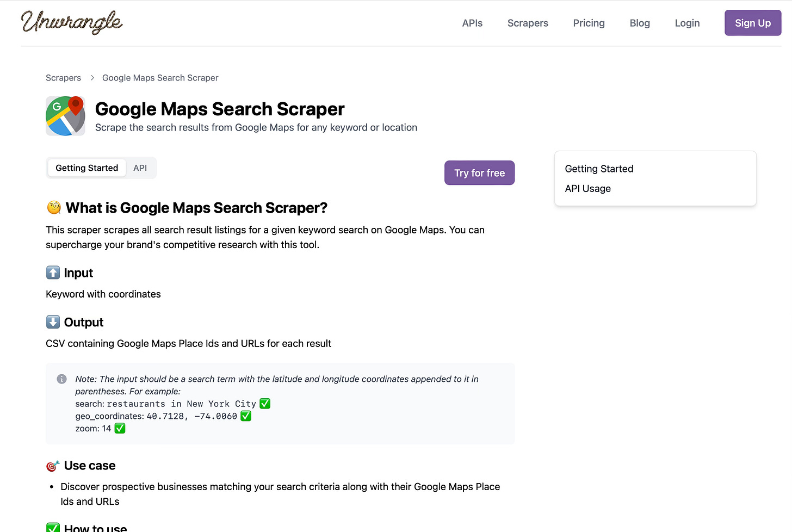The width and height of the screenshot is (792, 532).
Task: Jump to Getting Started in sidebar
Action: coord(599,169)
